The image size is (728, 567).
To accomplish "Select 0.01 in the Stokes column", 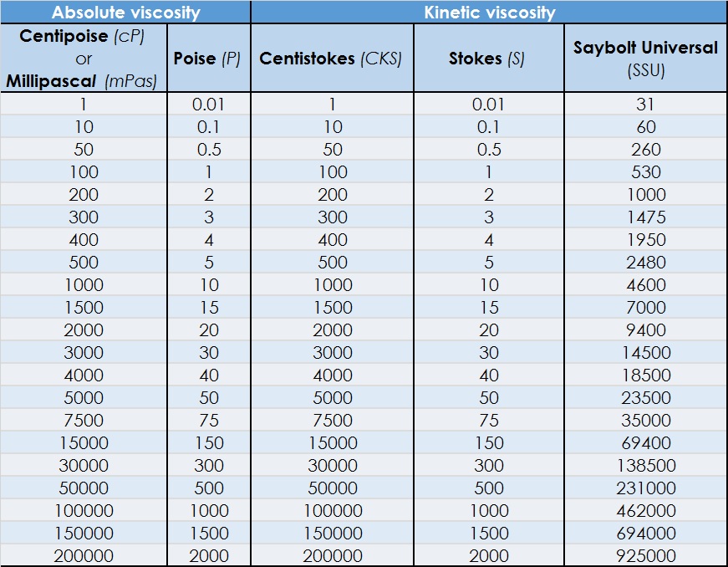I will tap(488, 104).
